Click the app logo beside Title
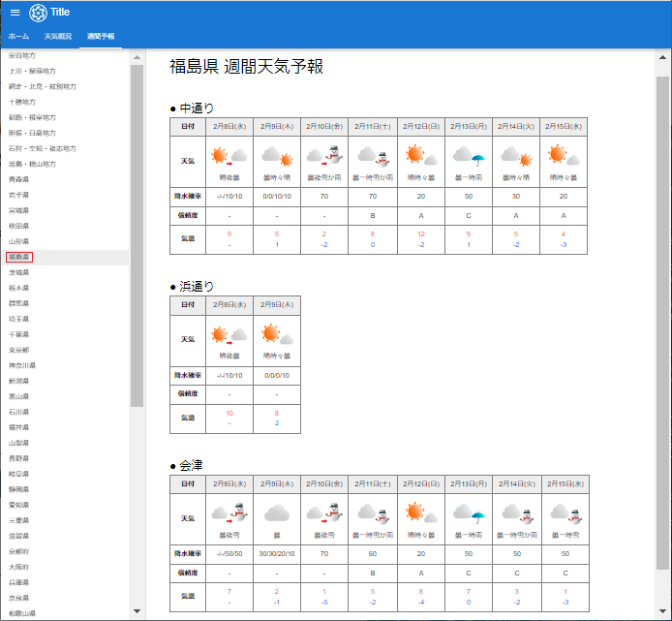The image size is (672, 621). click(x=38, y=13)
